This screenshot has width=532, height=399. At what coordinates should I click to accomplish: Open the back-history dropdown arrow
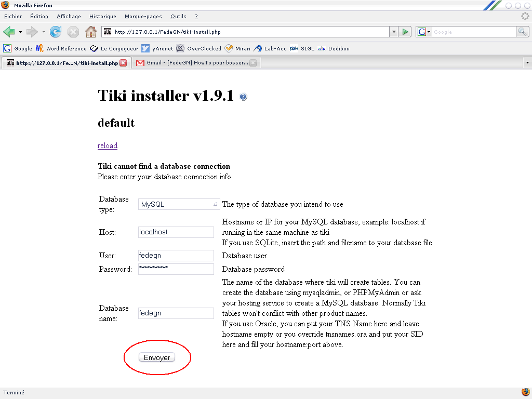pos(21,32)
